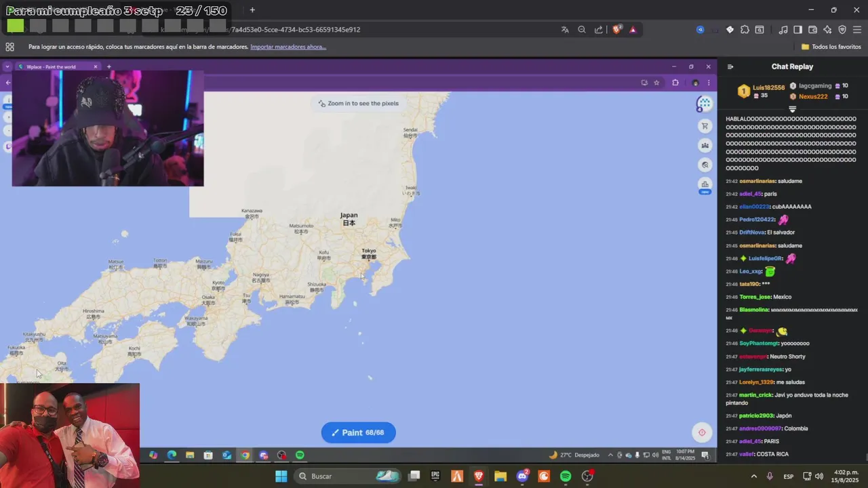Click the apps grid icon in bookmarks bar
This screenshot has width=868, height=488.
pos(9,47)
